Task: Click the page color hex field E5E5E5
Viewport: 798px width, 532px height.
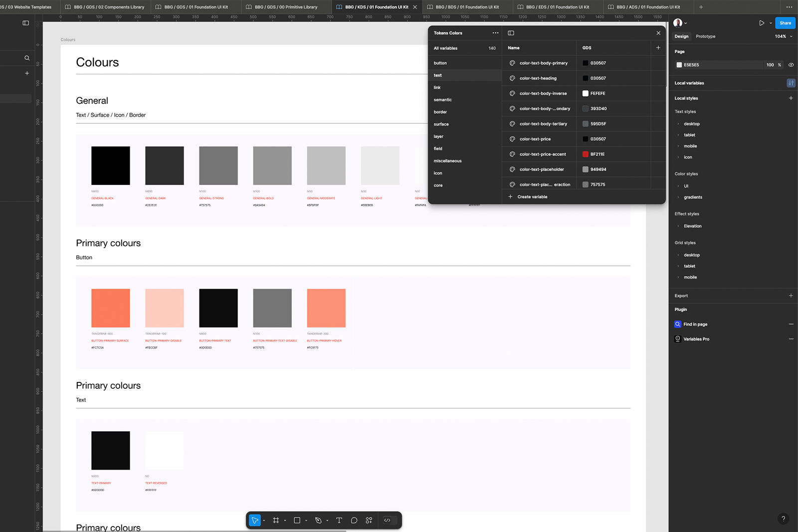Action: 691,65
